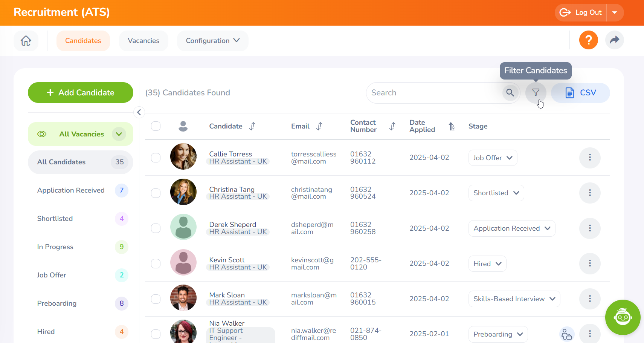Switch to the Vacancies tab
The width and height of the screenshot is (644, 343).
143,41
